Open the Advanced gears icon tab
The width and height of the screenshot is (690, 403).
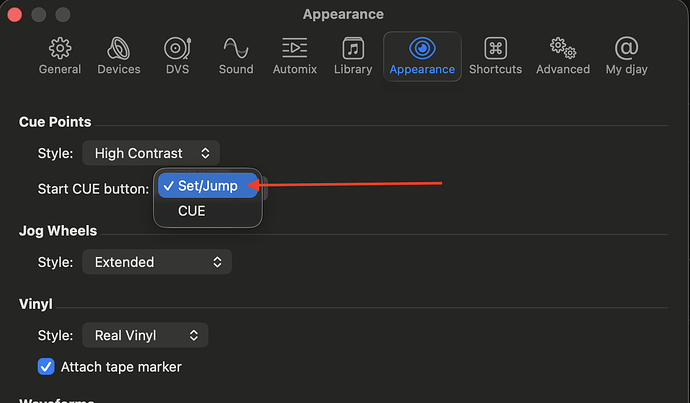(x=563, y=48)
